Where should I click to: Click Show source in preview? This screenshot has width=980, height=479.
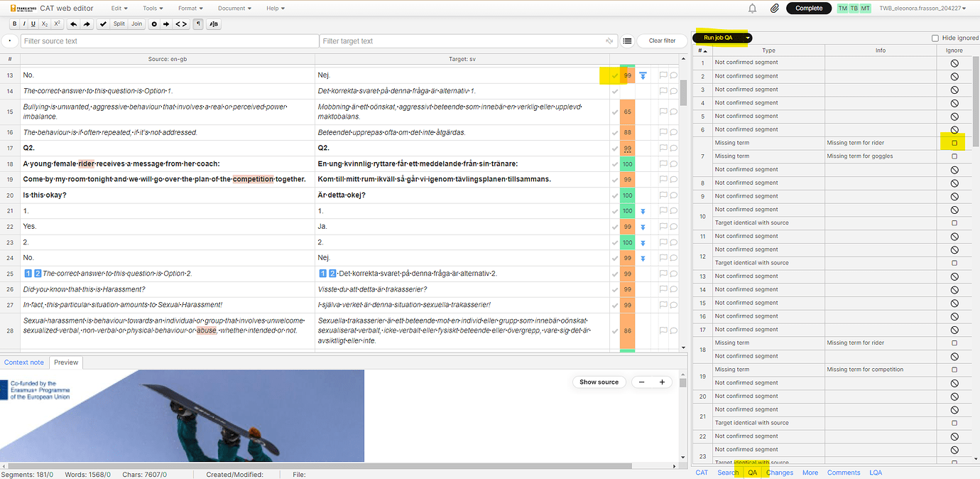coord(599,382)
